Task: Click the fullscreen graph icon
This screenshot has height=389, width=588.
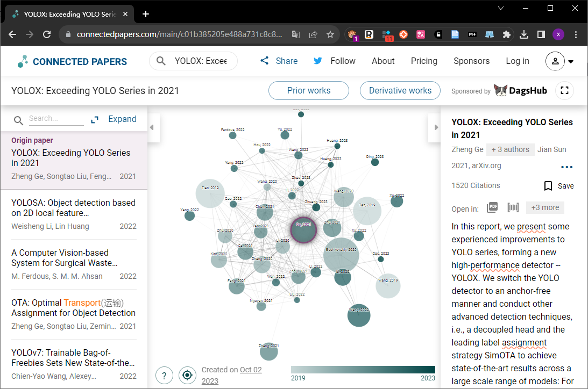Action: [x=564, y=90]
